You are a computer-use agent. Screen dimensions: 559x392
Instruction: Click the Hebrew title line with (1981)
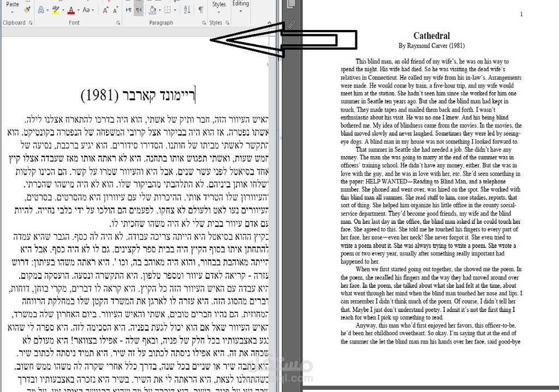pos(138,95)
